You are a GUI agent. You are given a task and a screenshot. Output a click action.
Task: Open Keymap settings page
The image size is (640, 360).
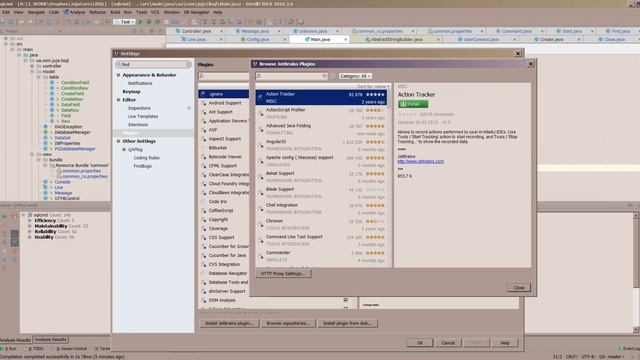point(131,91)
